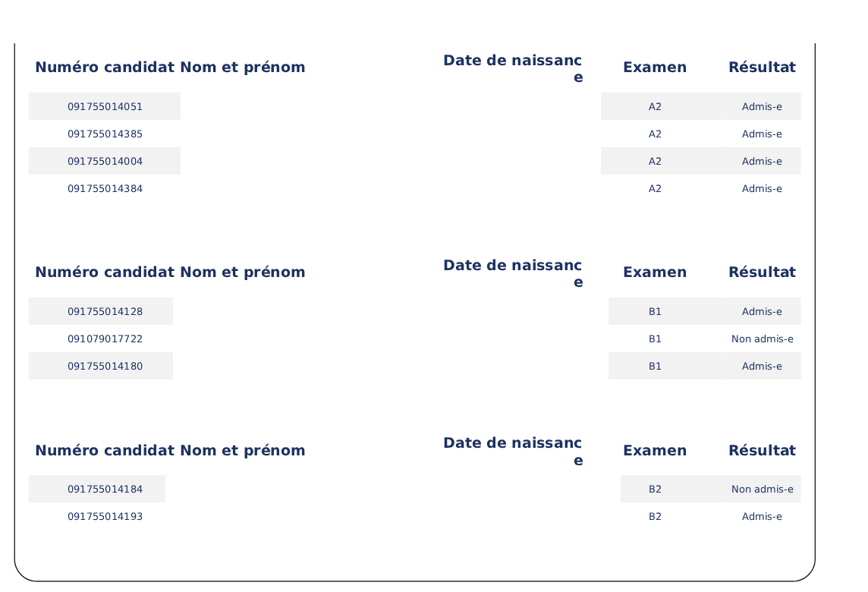This screenshot has width=868, height=592.
Task: Click "Date de naissance" header of A2 table
Action: pos(513,68)
